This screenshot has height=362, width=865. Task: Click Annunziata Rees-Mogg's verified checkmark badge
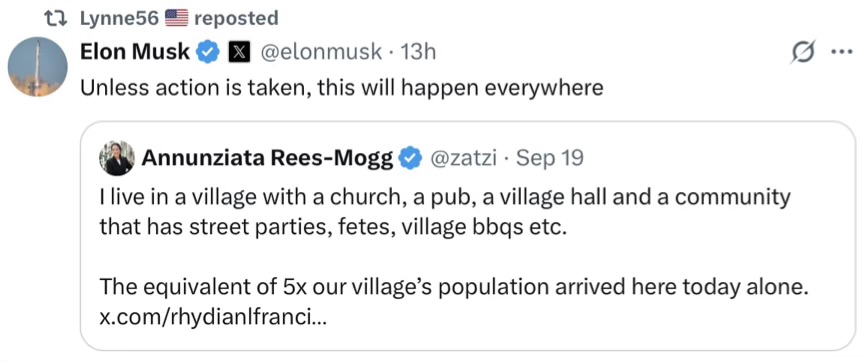[409, 159]
